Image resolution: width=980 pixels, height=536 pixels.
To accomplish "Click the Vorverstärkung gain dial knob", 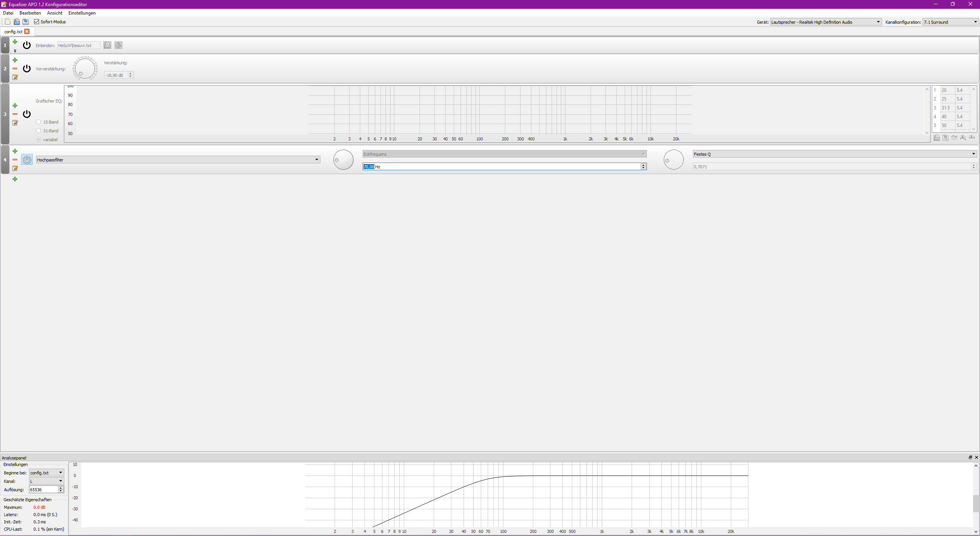I will click(85, 68).
